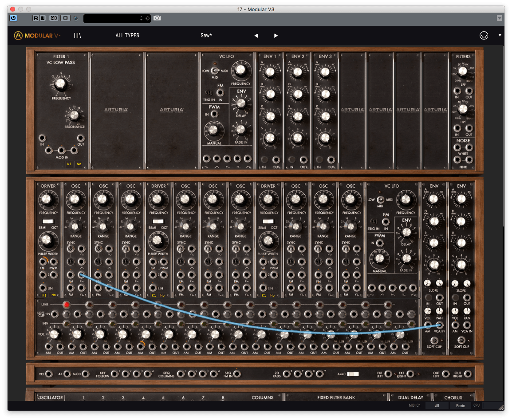The height and width of the screenshot is (420, 512).
Task: Go to the previous preset arrow
Action: 256,36
